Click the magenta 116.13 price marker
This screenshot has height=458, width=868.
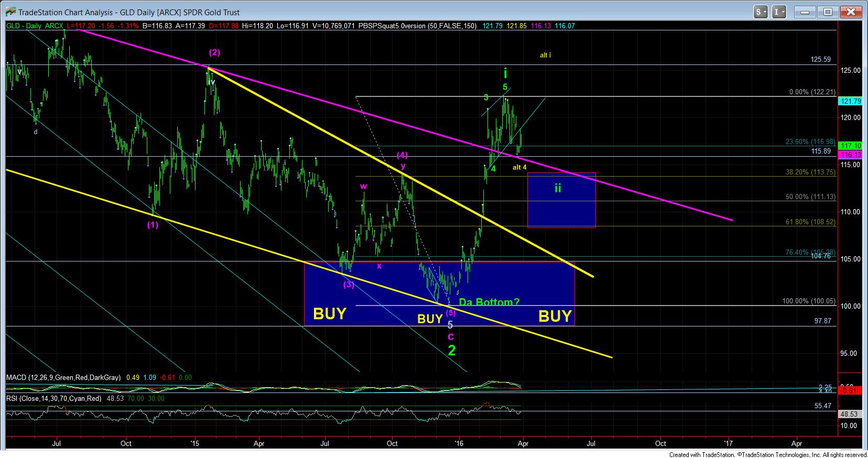(850, 156)
